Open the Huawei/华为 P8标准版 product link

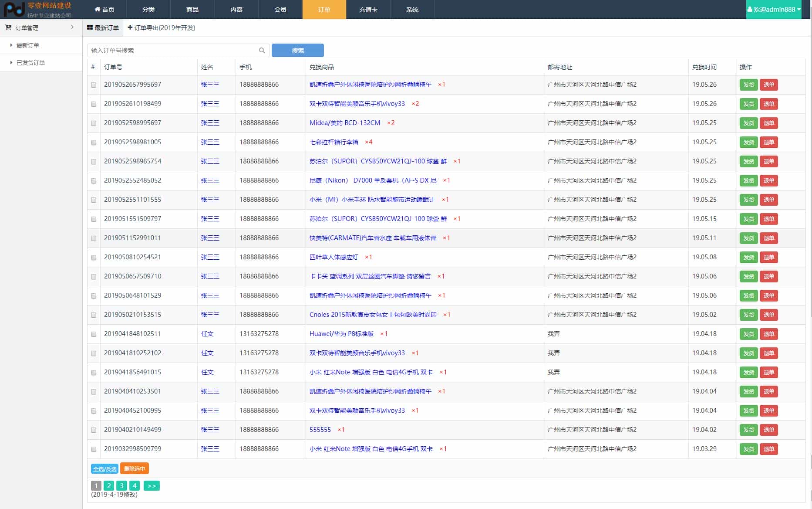tap(341, 334)
